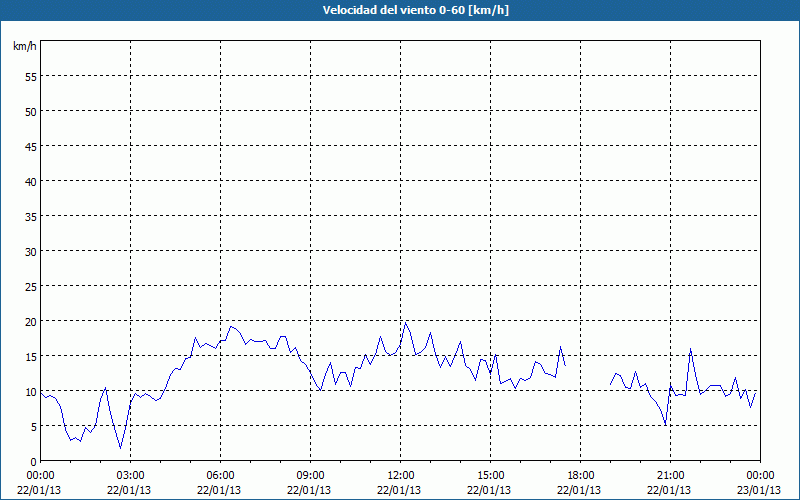Click the chart title 'Velocidad del viento 0-60 [km/h]'

(x=416, y=10)
